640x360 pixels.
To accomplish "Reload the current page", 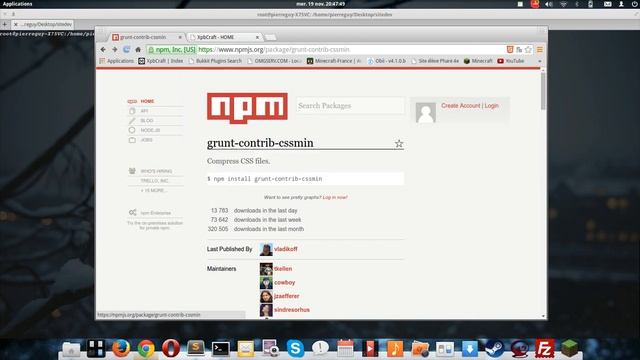I will pyautogui.click(x=127, y=49).
